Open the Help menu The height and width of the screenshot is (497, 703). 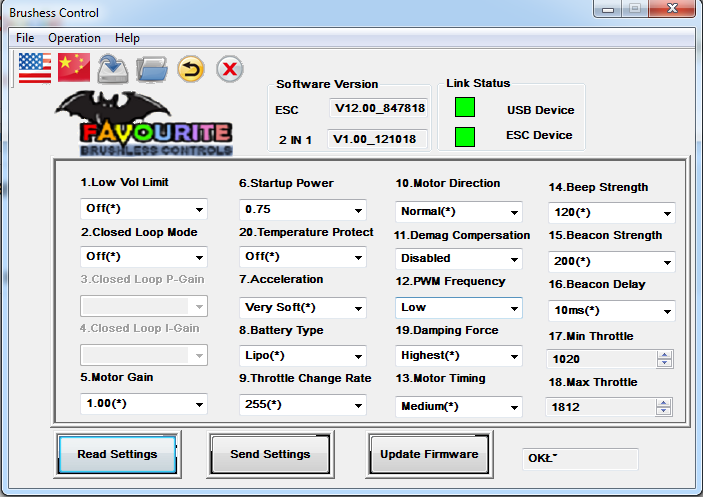click(x=127, y=38)
